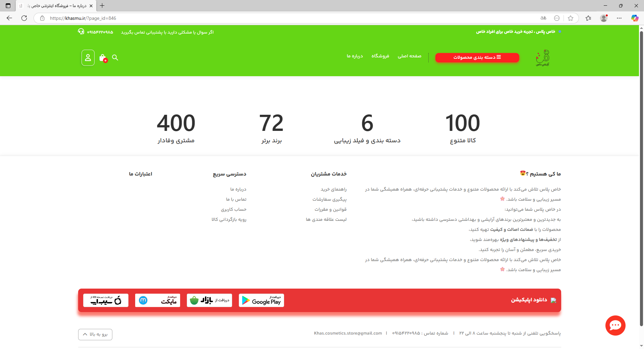Expand the red product categories menu

click(x=477, y=57)
